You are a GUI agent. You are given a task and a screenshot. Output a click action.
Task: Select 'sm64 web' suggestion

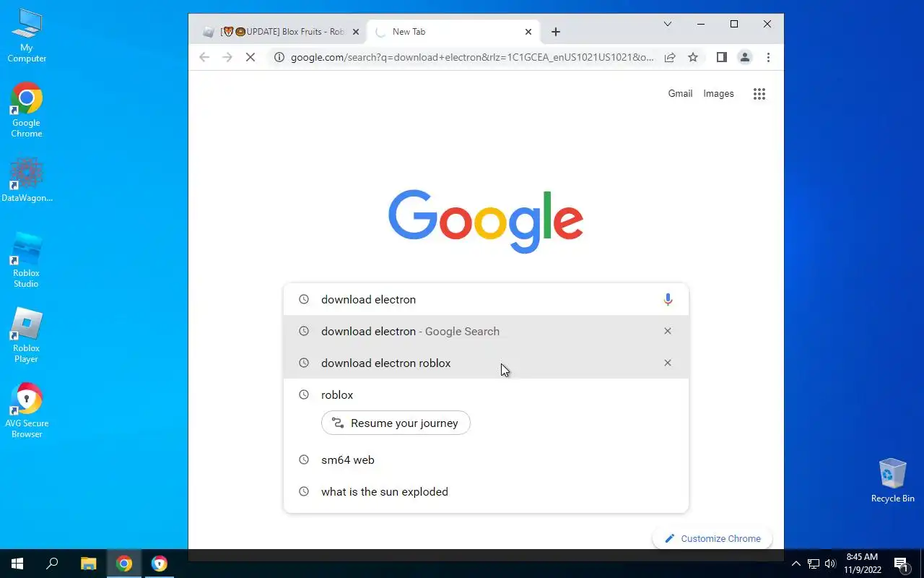point(486,460)
